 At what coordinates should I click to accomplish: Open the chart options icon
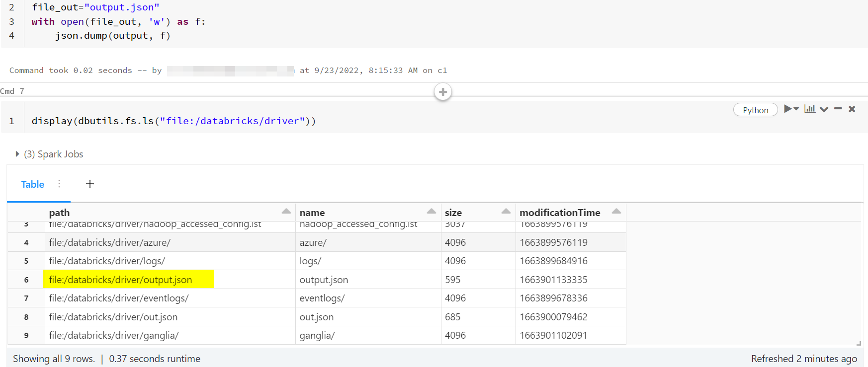pos(810,109)
